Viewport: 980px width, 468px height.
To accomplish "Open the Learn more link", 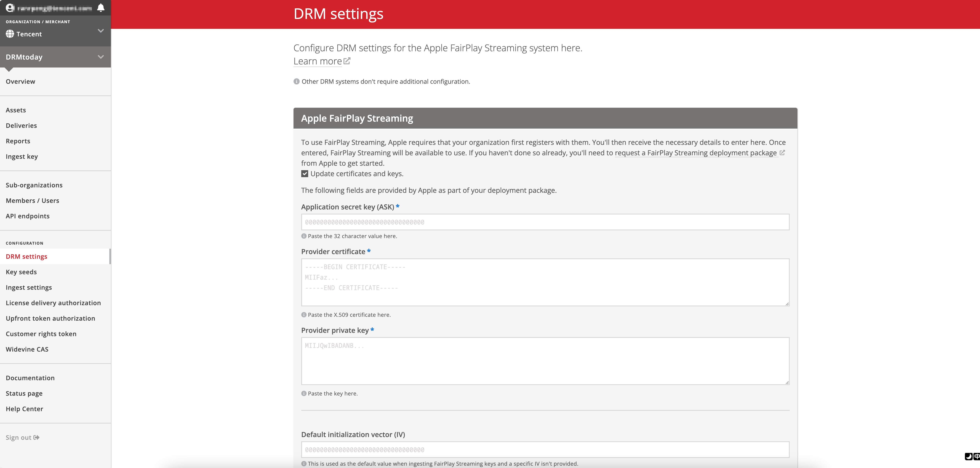I will [x=318, y=61].
